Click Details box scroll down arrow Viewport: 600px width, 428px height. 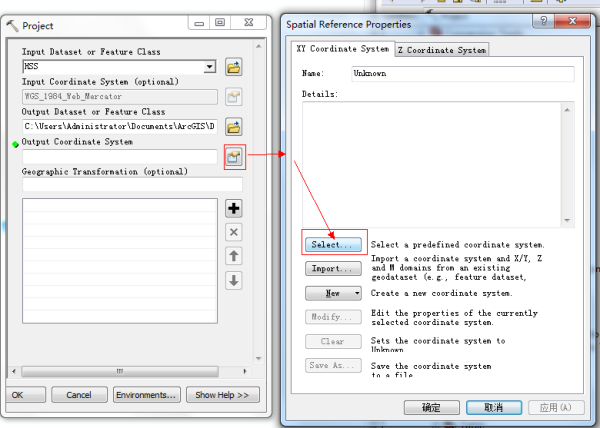point(567,221)
